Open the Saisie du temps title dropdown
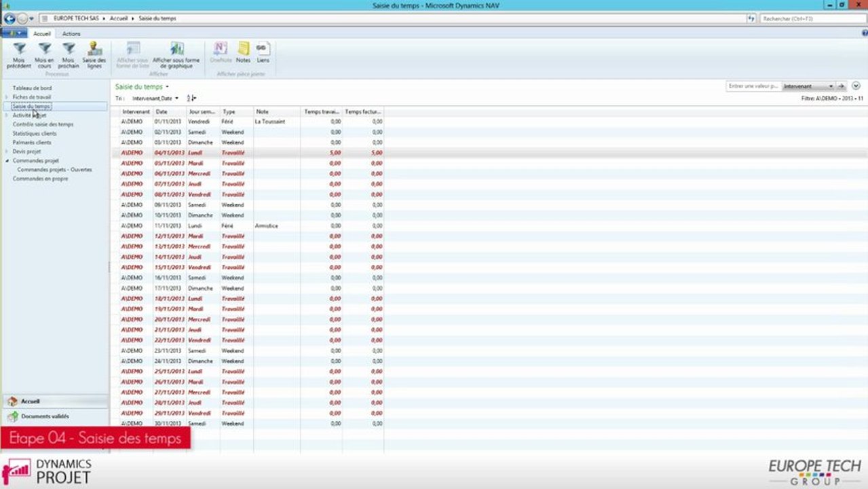Viewport: 868px width, 489px height. click(167, 87)
